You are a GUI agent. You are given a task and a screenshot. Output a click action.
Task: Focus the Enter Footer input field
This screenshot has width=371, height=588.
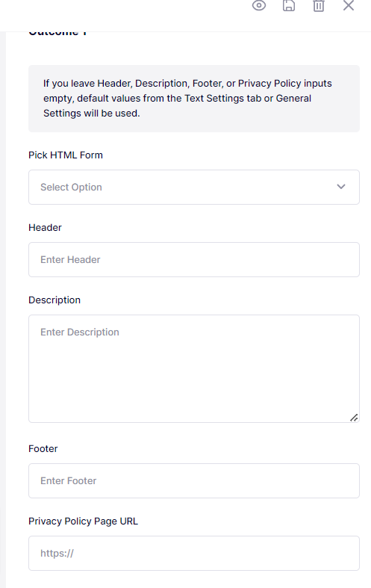(194, 480)
